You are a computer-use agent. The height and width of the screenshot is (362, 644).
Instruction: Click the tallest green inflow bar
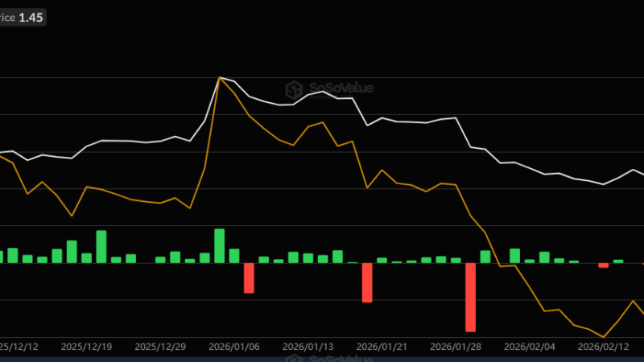click(x=219, y=246)
